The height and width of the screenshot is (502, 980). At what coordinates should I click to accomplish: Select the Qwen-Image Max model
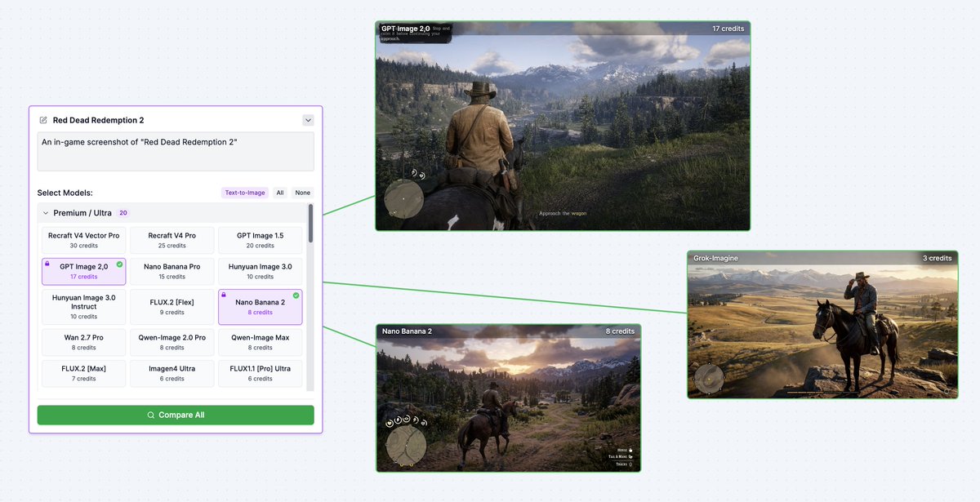click(x=260, y=342)
